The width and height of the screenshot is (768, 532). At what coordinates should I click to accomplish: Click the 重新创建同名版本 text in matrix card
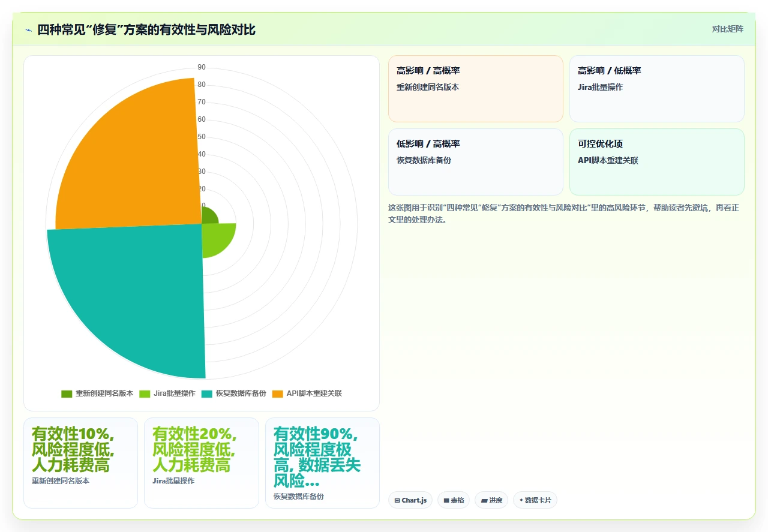[x=428, y=88]
